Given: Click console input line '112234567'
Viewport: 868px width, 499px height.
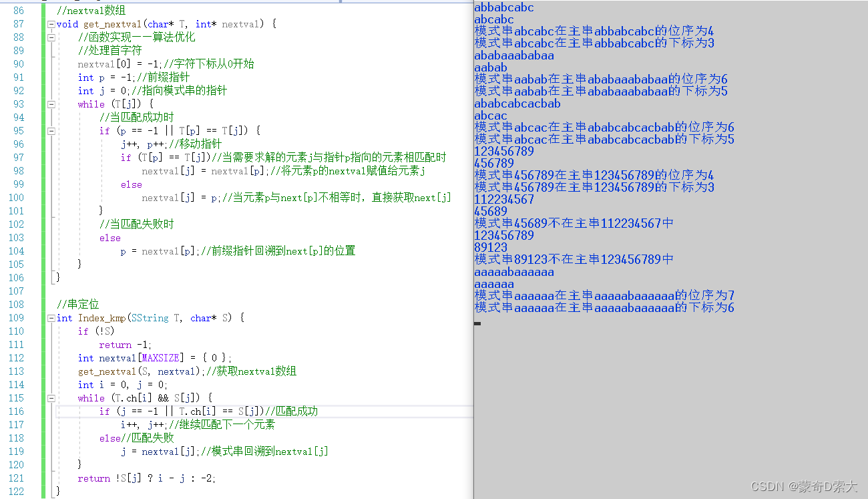Looking at the screenshot, I should 504,200.
